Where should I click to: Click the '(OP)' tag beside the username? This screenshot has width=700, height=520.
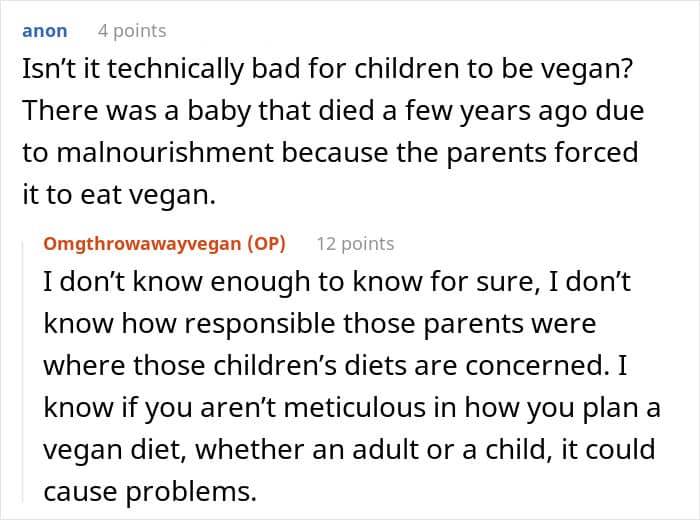click(x=263, y=243)
